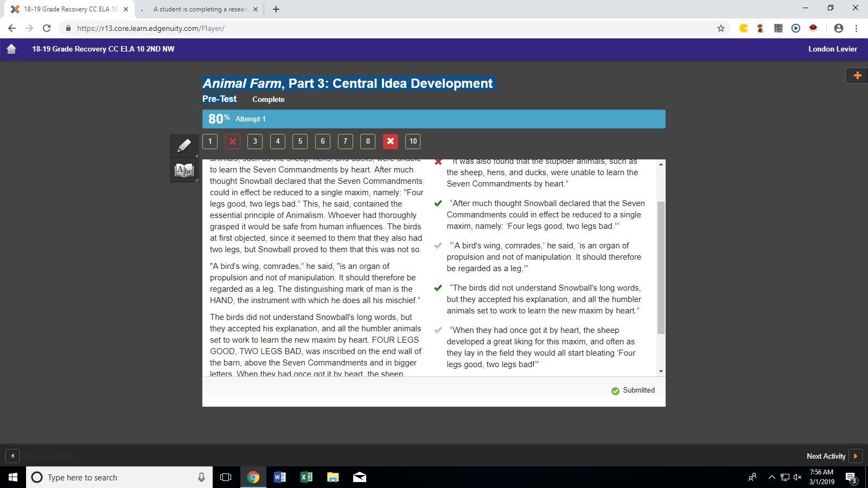
Task: Click the 80% score progress bar
Action: 434,119
